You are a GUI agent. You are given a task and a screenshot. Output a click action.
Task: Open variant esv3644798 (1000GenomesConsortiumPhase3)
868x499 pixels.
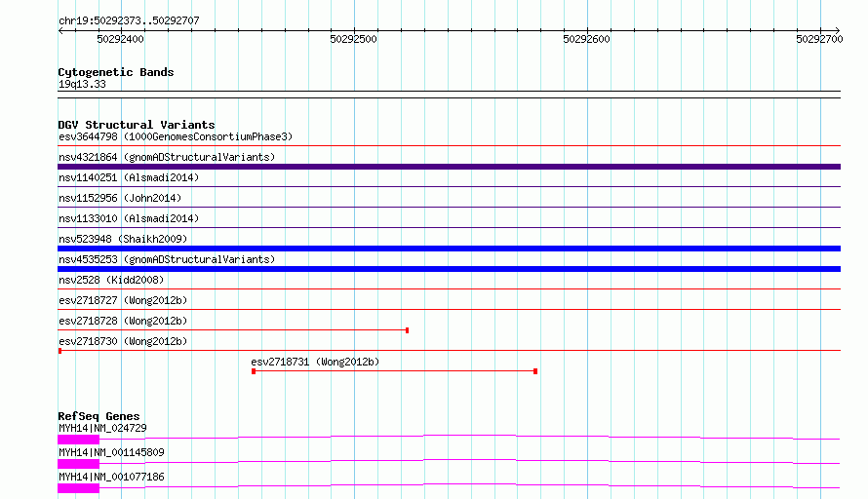[x=176, y=136]
